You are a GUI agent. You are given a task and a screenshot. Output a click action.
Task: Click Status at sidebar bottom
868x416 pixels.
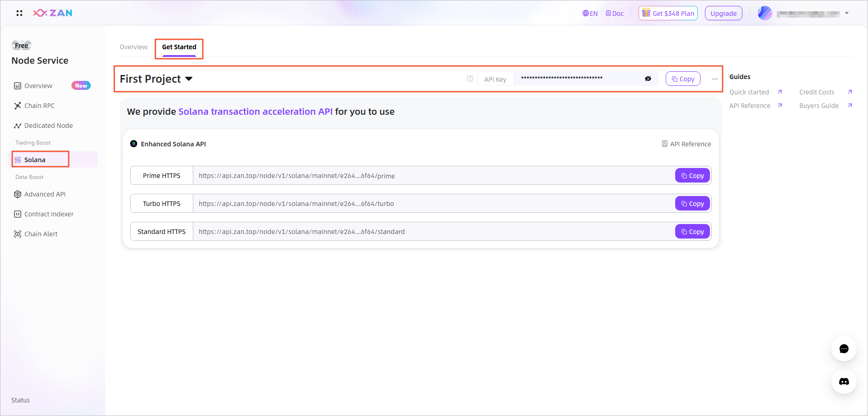pos(20,400)
